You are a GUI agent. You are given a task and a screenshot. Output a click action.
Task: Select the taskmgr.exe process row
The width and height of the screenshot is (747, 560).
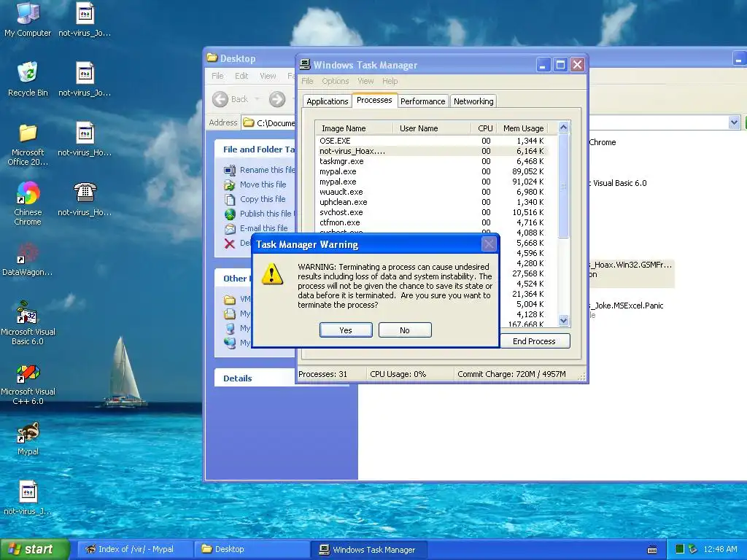pos(432,161)
